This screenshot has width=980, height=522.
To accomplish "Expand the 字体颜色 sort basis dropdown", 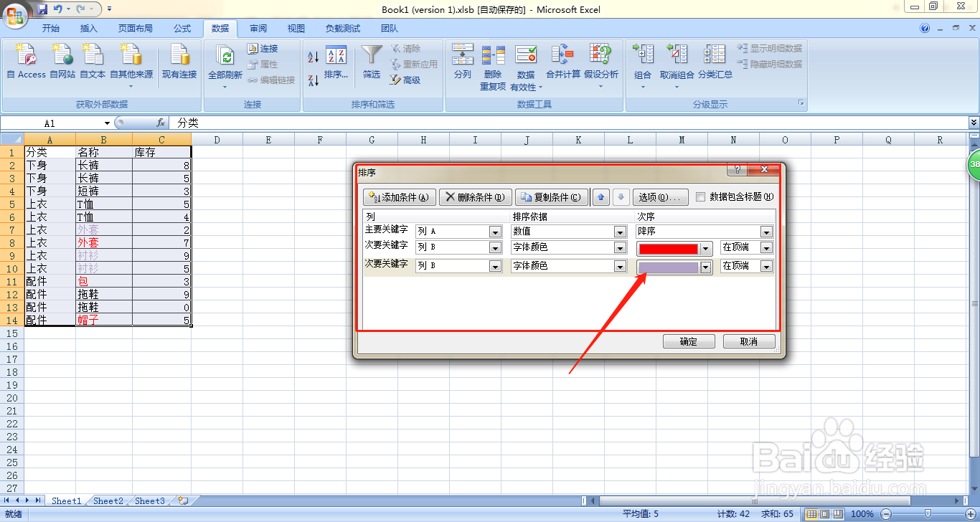I will pyautogui.click(x=618, y=248).
